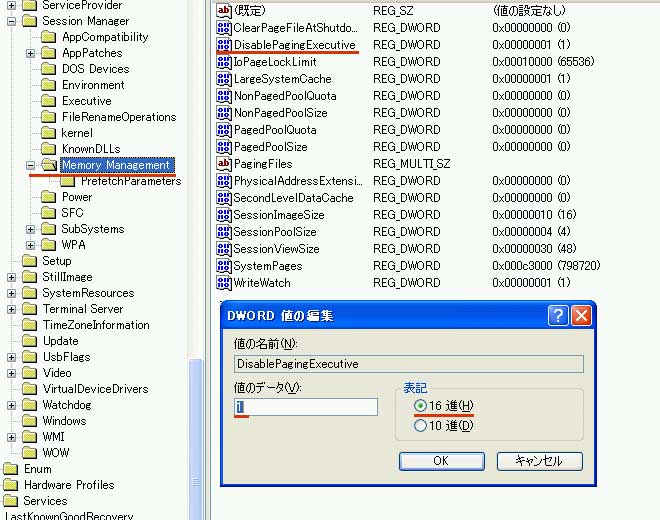Open the AppCompatibility folder icon

pyautogui.click(x=48, y=37)
